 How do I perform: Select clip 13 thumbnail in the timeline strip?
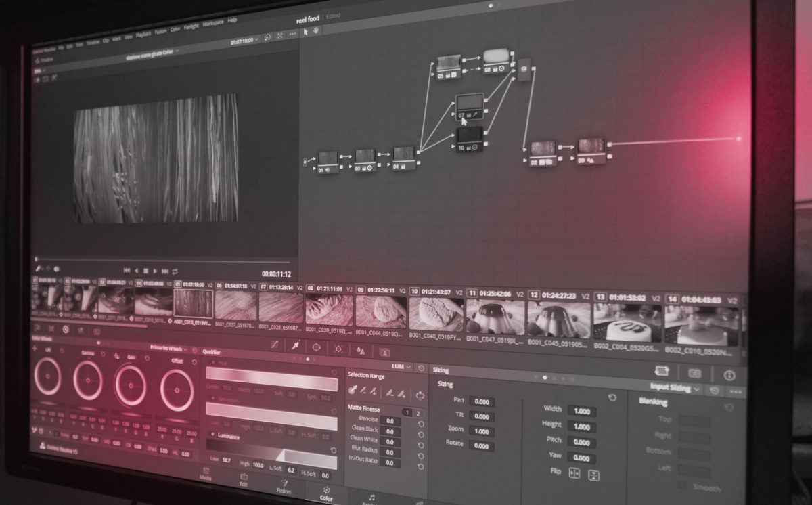627,322
